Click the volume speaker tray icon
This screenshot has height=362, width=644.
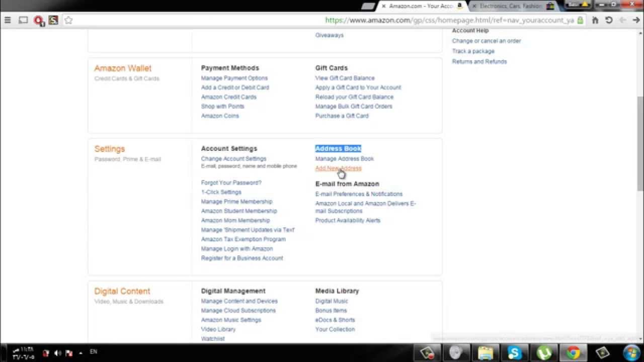[57, 353]
